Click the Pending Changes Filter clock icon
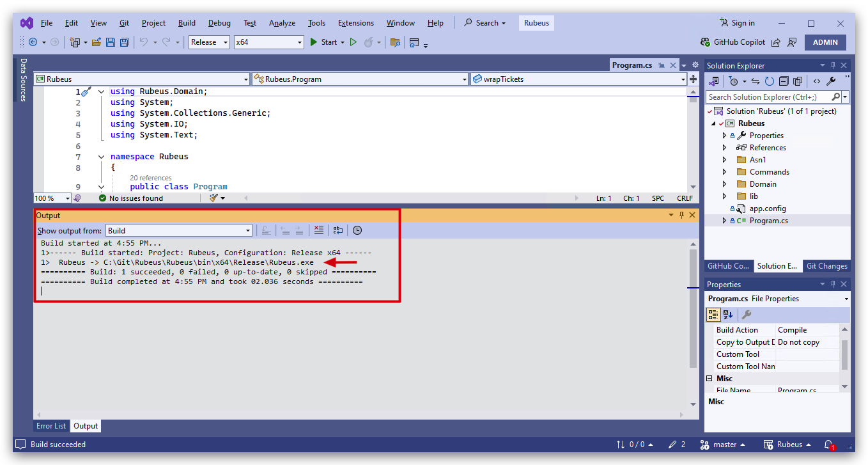868x465 pixels. pos(733,81)
